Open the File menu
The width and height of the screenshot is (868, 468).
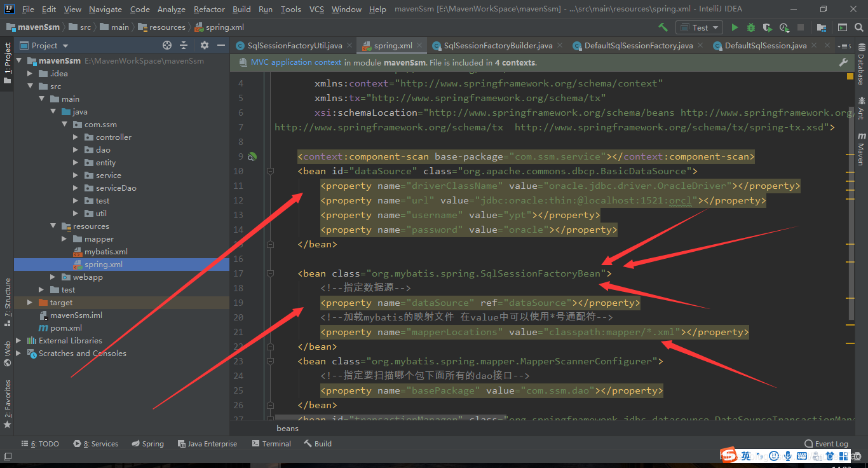[28, 9]
